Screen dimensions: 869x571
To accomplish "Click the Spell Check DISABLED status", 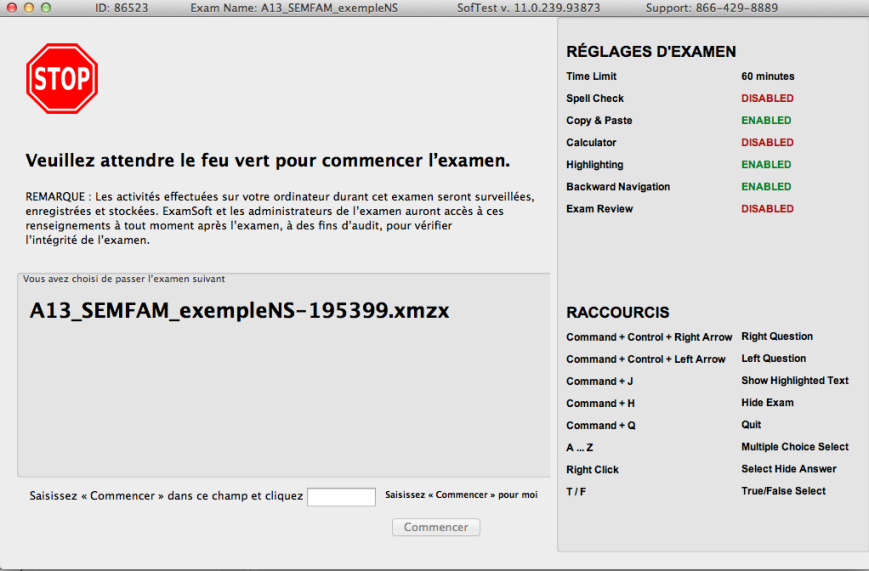I will coord(767,99).
